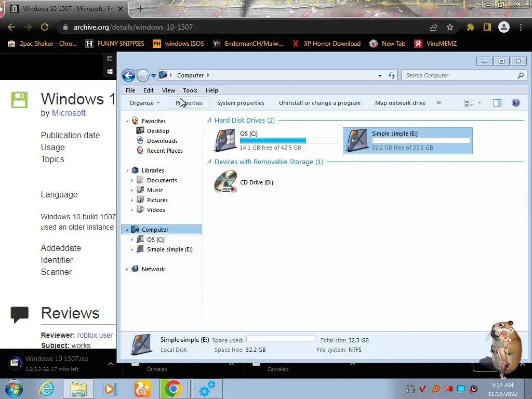Click the archive.org address bar URL
The image size is (532, 399).
pyautogui.click(x=133, y=27)
